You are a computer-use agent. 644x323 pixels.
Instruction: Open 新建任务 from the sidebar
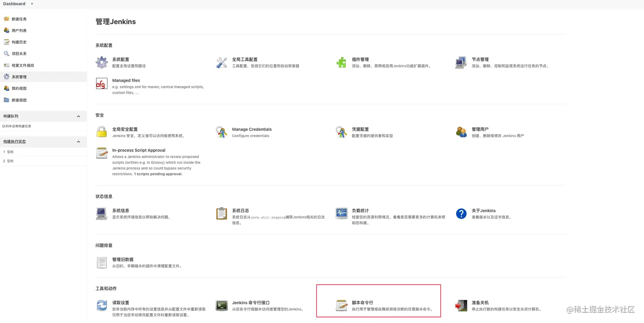point(19,19)
